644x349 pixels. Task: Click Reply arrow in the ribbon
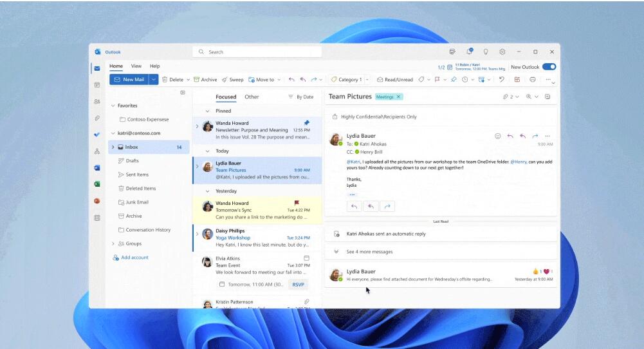click(291, 79)
